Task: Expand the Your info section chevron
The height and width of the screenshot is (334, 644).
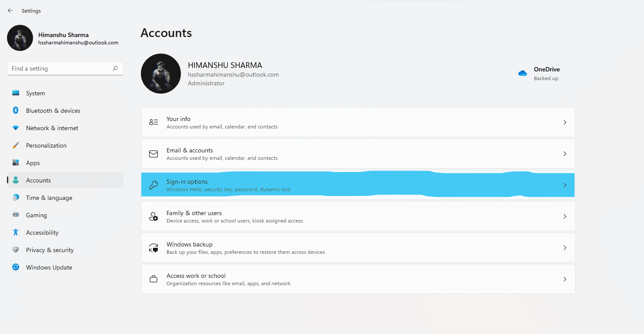Action: click(564, 122)
